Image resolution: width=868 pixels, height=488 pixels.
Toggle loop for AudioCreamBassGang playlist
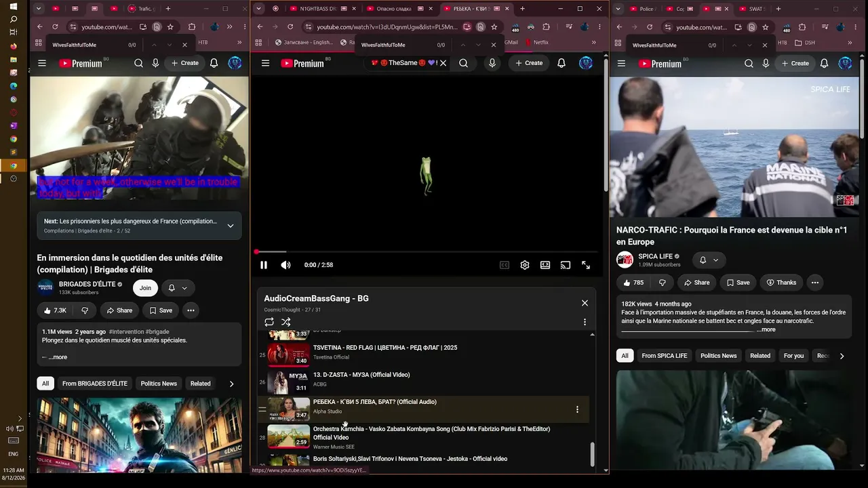click(269, 322)
